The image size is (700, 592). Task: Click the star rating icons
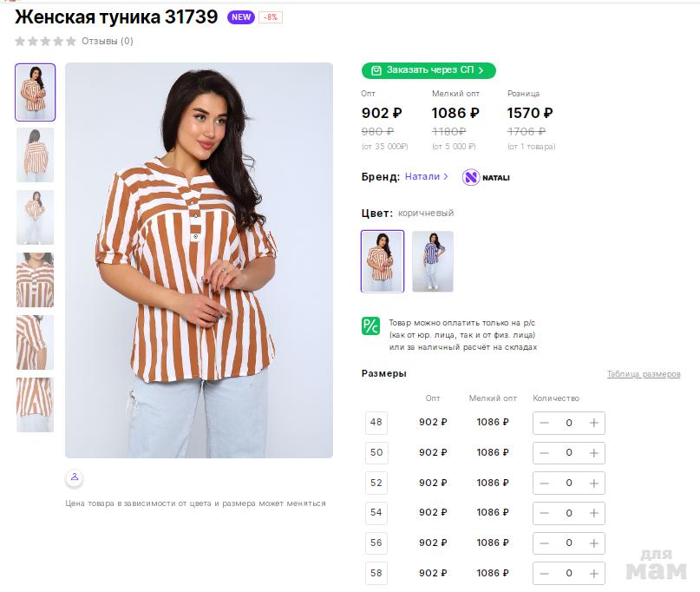pyautogui.click(x=45, y=41)
